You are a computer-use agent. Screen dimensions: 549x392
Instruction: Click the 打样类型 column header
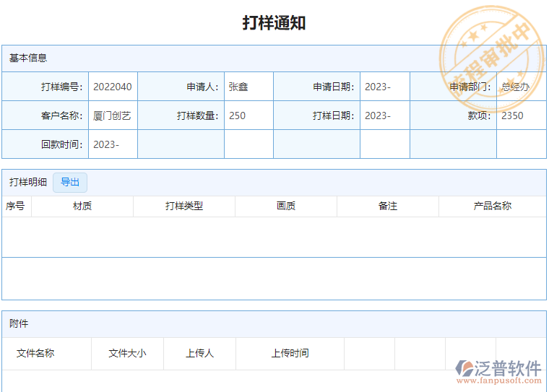click(x=184, y=206)
